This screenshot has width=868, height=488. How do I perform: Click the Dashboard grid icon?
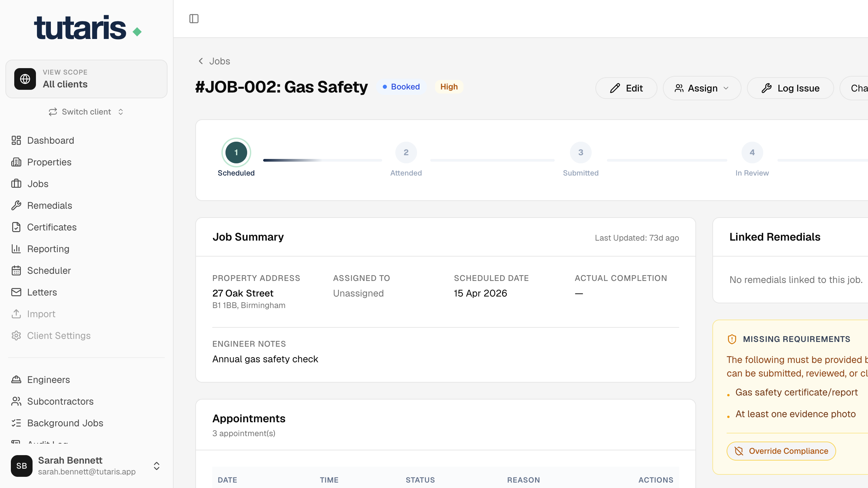click(x=16, y=140)
